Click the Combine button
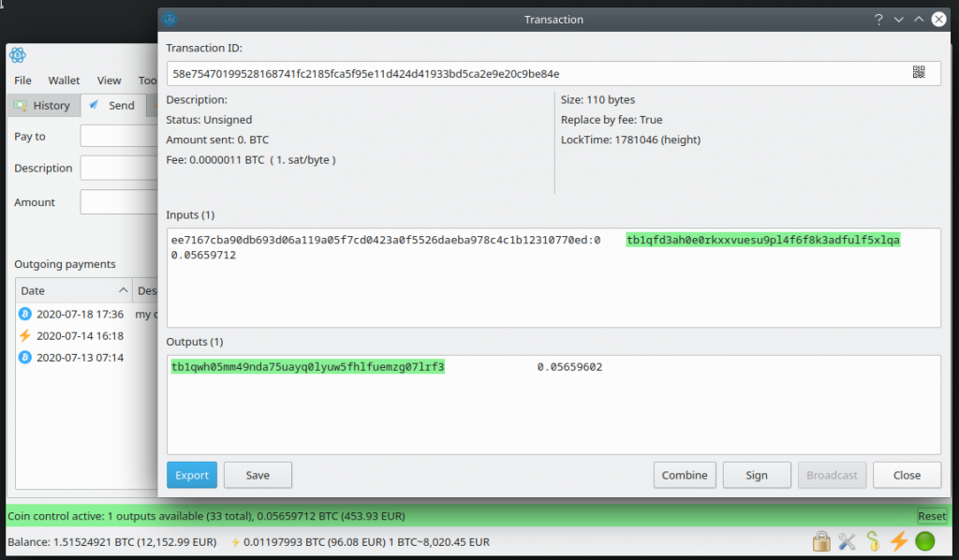 click(x=685, y=475)
